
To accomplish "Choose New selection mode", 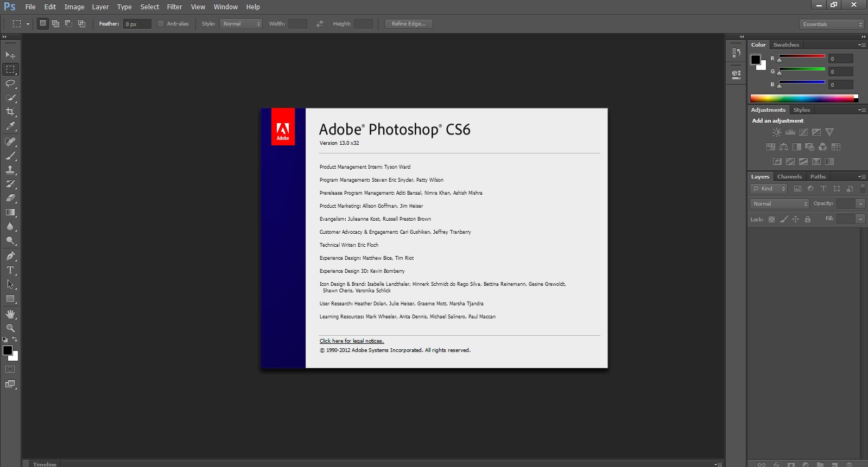I will pyautogui.click(x=43, y=23).
